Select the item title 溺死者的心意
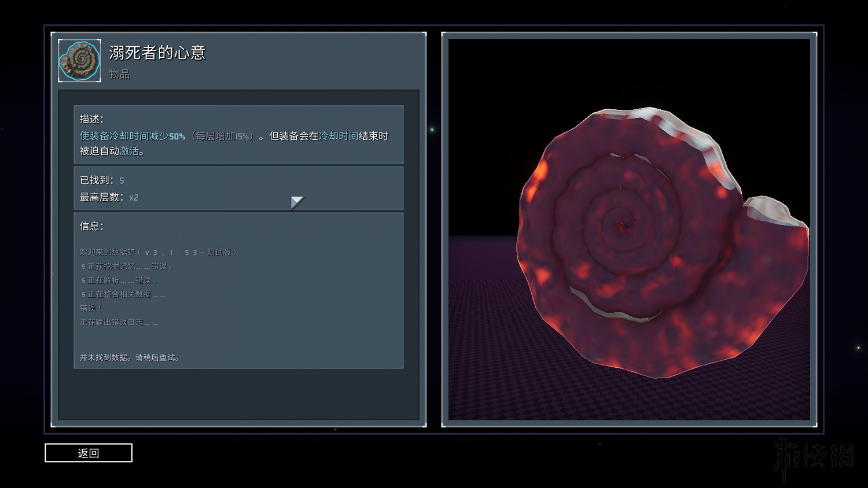This screenshot has height=488, width=868. pyautogui.click(x=157, y=53)
